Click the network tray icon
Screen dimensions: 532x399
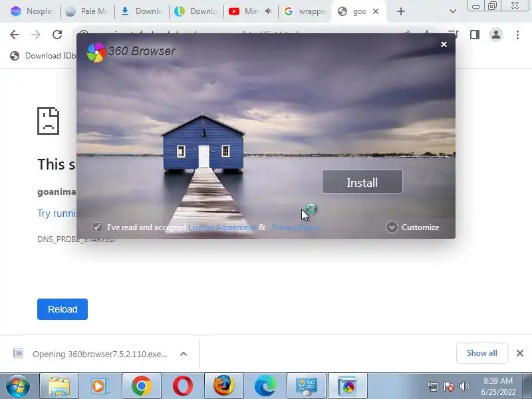tap(433, 386)
